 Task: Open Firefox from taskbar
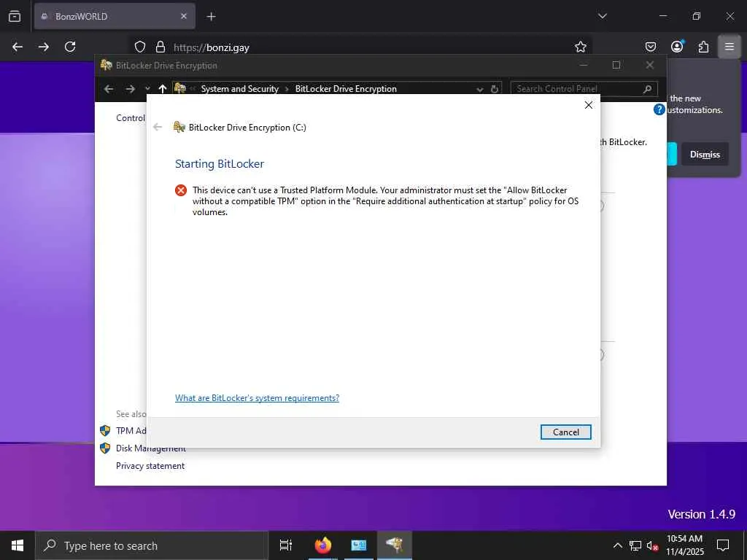[323, 545]
